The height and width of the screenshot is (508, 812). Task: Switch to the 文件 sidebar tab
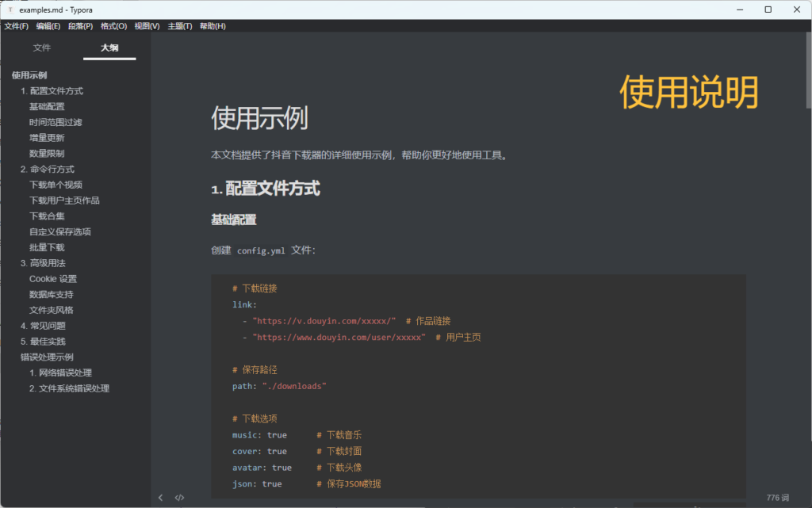42,48
